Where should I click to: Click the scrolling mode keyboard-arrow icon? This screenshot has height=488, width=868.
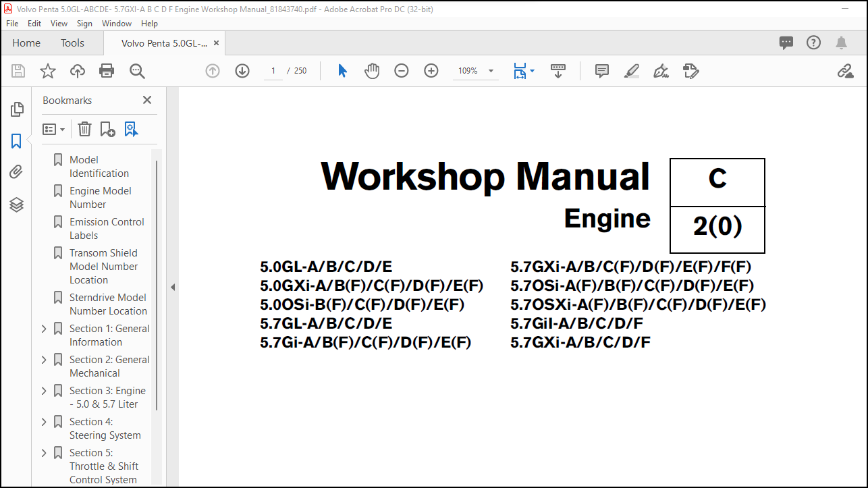tap(558, 71)
